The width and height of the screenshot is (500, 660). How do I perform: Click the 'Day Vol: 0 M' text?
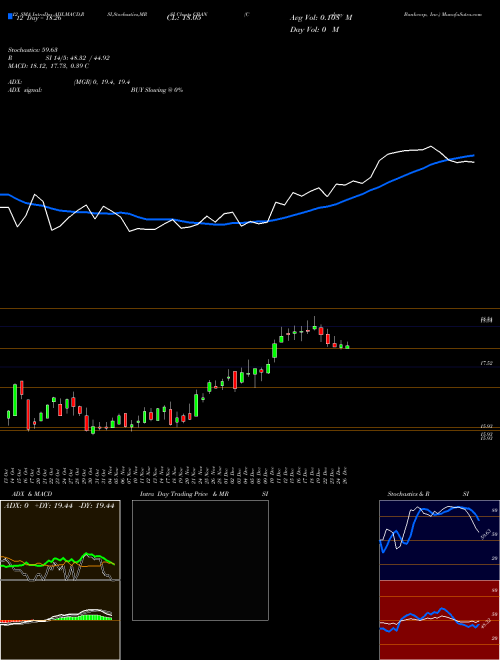coord(314,30)
